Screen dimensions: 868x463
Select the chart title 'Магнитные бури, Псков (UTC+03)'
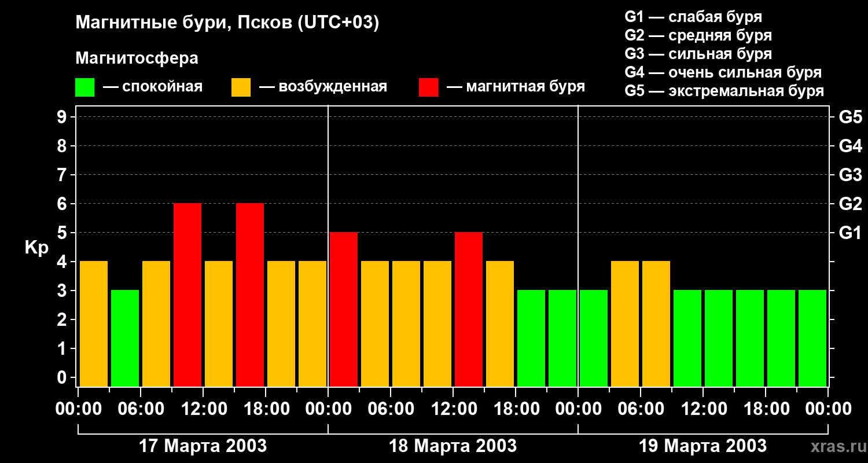pos(227,23)
